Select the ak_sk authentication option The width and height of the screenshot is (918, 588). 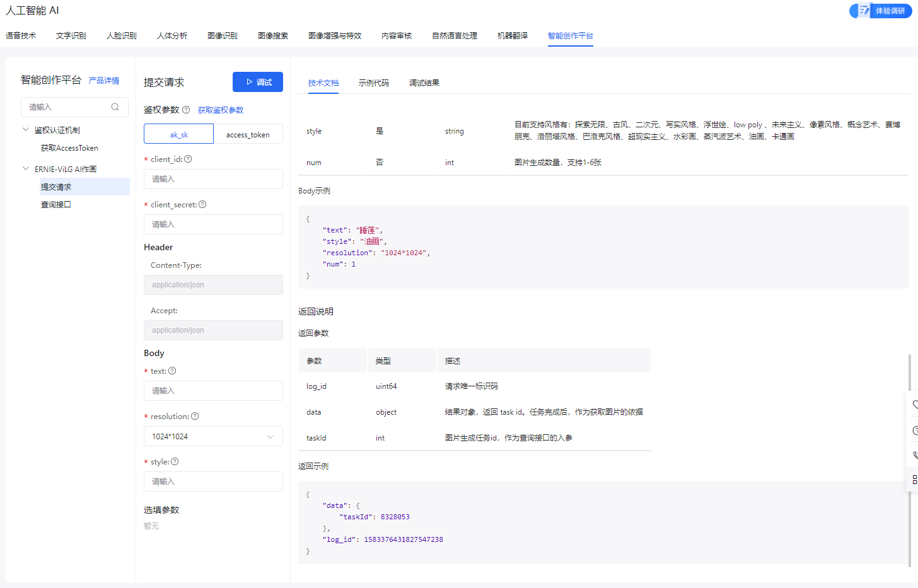179,134
